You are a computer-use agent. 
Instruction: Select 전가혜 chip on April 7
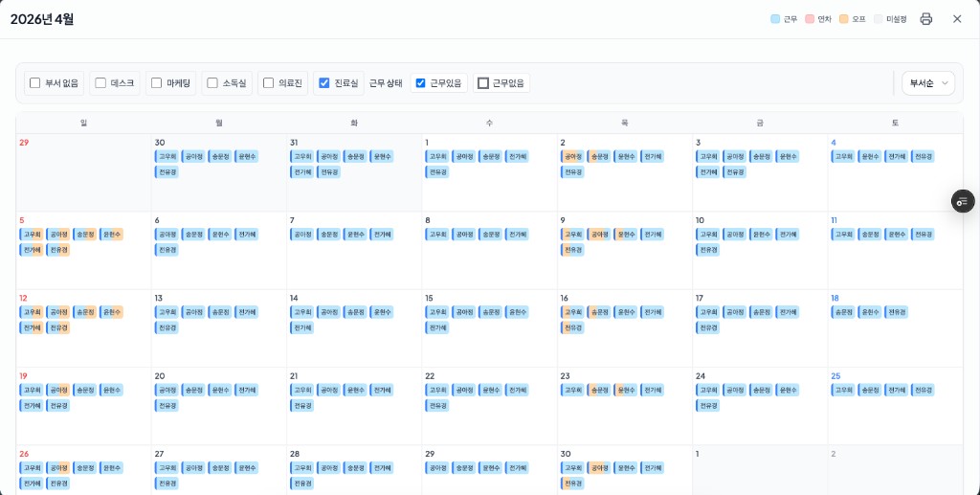click(382, 235)
